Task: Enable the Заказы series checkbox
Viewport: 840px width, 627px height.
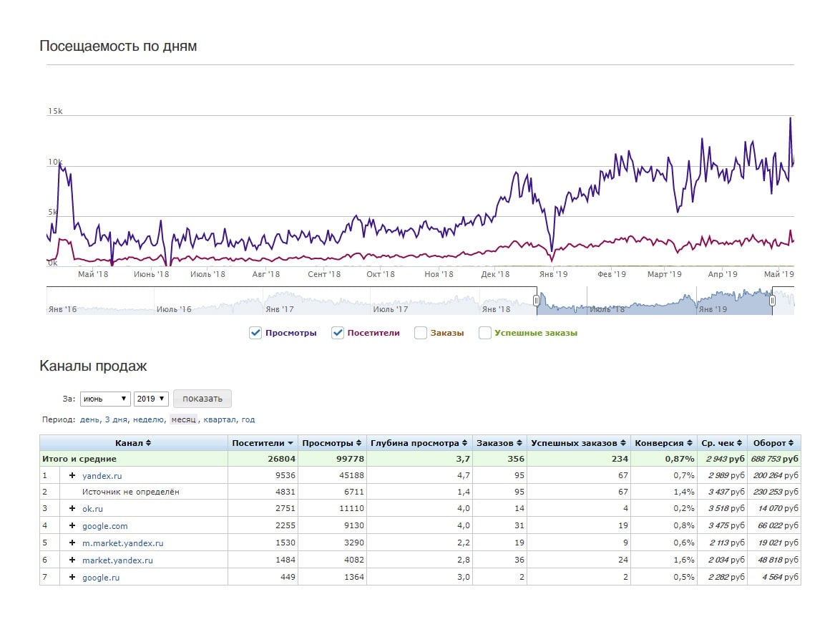Action: click(421, 333)
